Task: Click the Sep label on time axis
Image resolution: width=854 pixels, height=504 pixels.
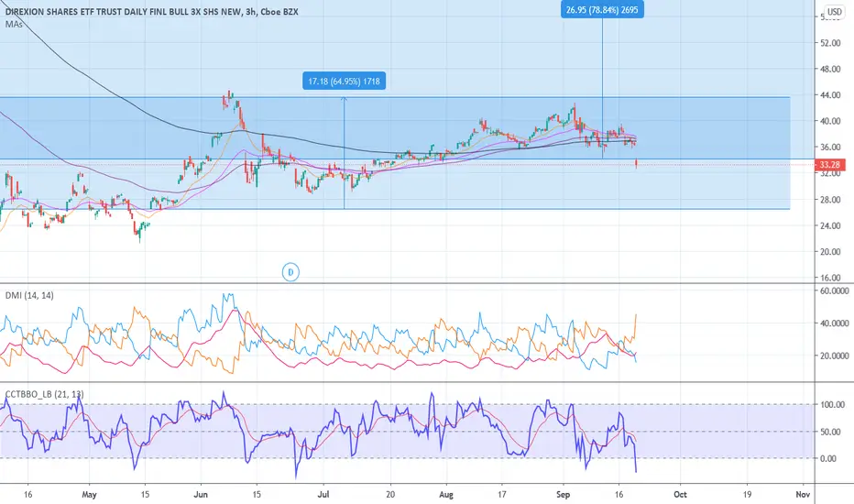Action: (563, 495)
